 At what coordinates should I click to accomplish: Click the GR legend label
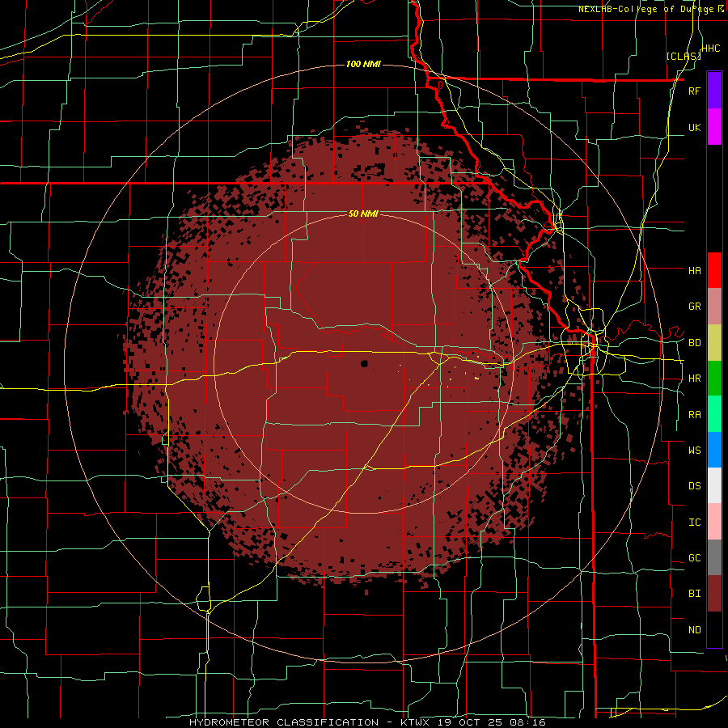coord(694,307)
